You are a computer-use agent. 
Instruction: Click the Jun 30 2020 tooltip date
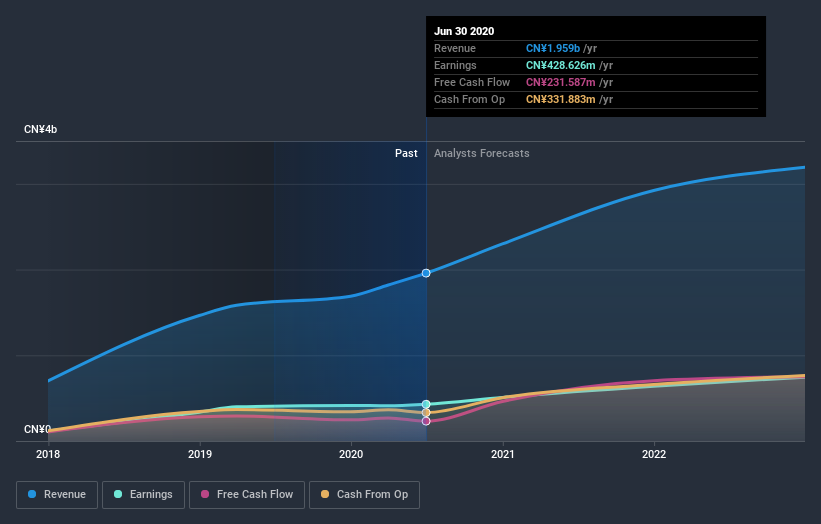pyautogui.click(x=464, y=31)
